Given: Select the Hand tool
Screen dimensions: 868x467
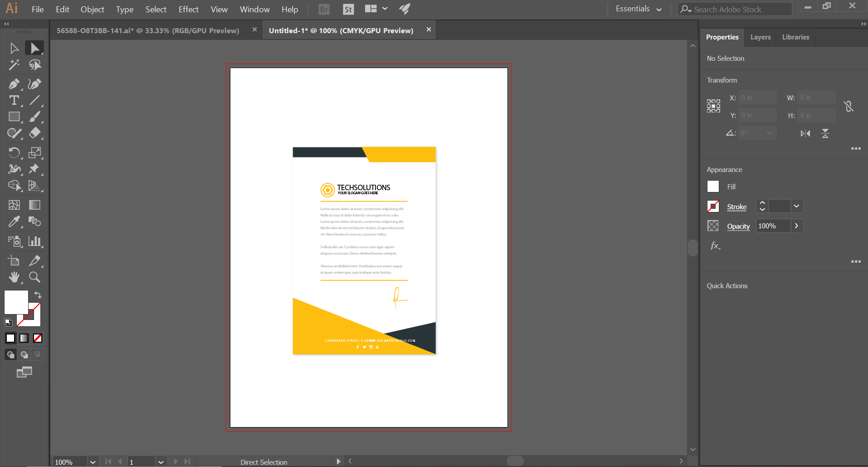Looking at the screenshot, I should coord(14,277).
